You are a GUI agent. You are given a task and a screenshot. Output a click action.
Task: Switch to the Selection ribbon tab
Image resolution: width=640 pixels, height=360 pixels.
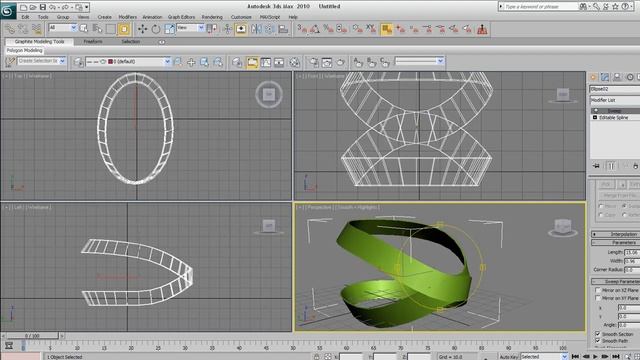tap(131, 42)
